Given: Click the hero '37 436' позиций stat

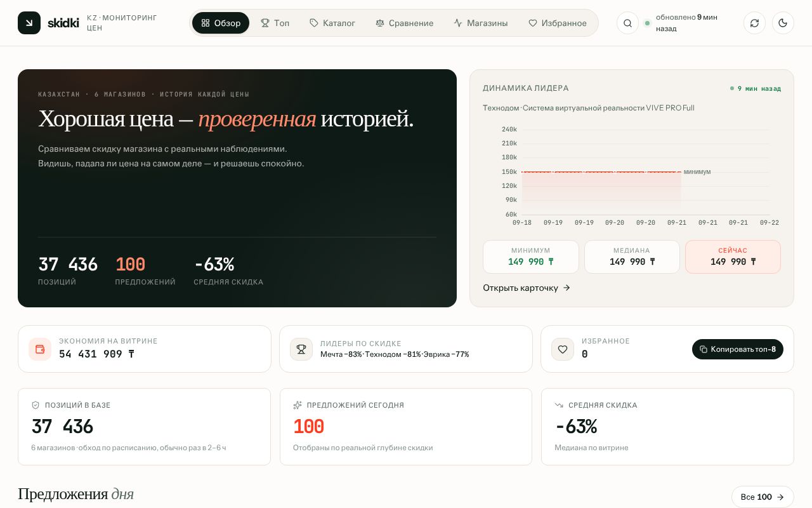Looking at the screenshot, I should click(68, 264).
